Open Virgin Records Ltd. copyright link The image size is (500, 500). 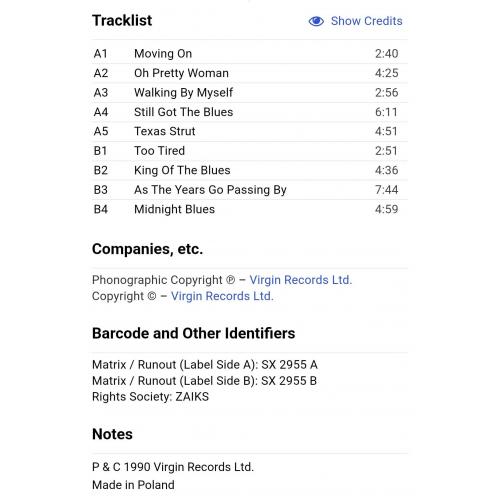click(222, 296)
